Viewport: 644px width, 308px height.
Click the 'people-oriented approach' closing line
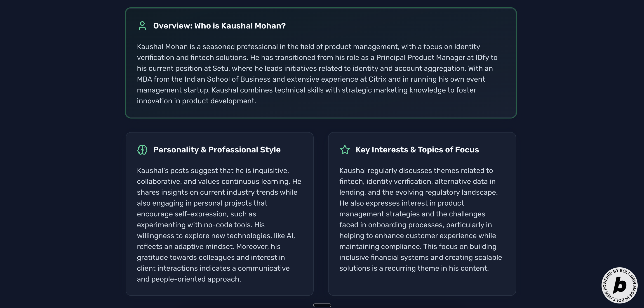(x=196, y=279)
